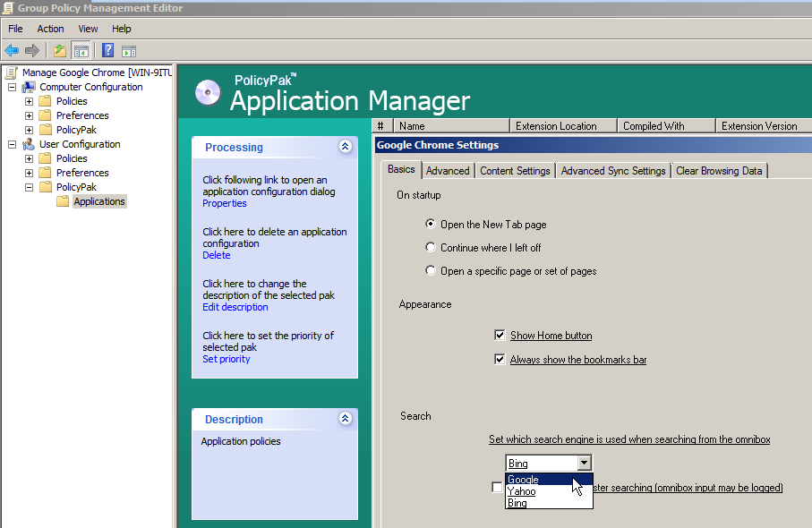Click the search engine dropdown arrow
812x528 pixels.
point(584,463)
